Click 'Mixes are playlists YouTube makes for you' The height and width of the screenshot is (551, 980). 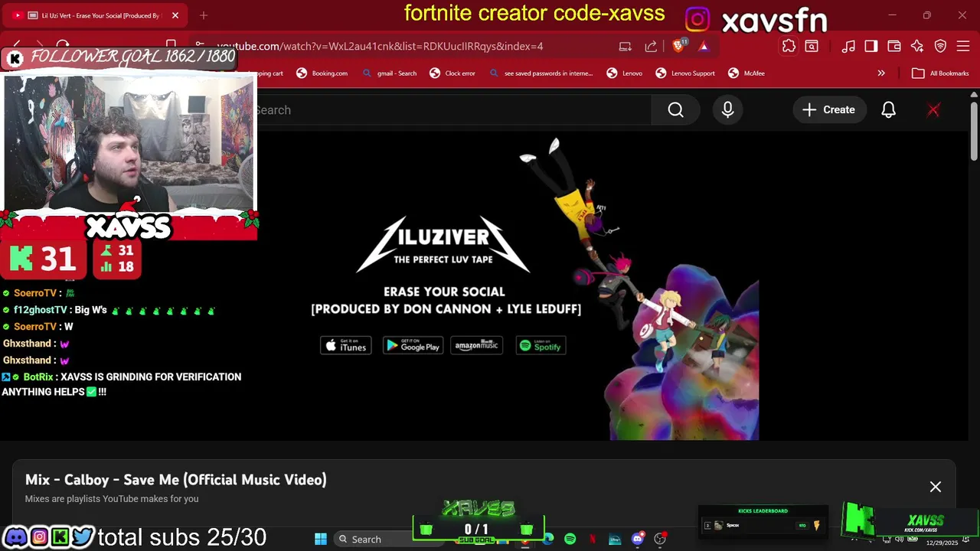(x=112, y=499)
